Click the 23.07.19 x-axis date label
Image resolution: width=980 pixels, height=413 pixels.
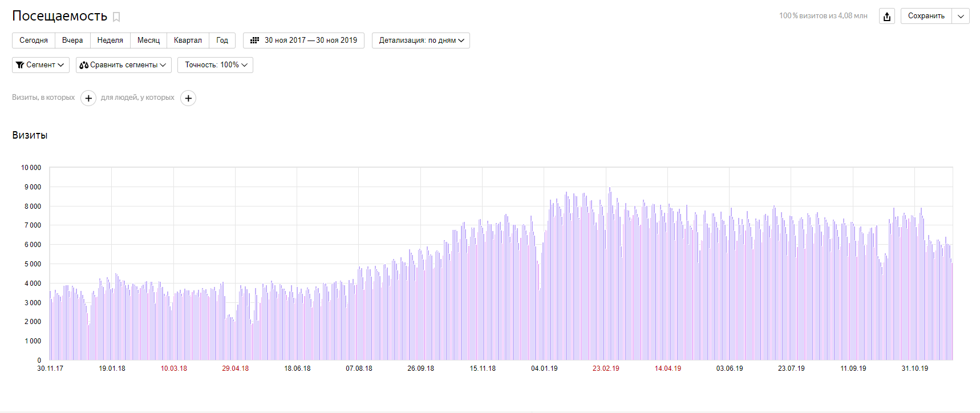(x=791, y=369)
